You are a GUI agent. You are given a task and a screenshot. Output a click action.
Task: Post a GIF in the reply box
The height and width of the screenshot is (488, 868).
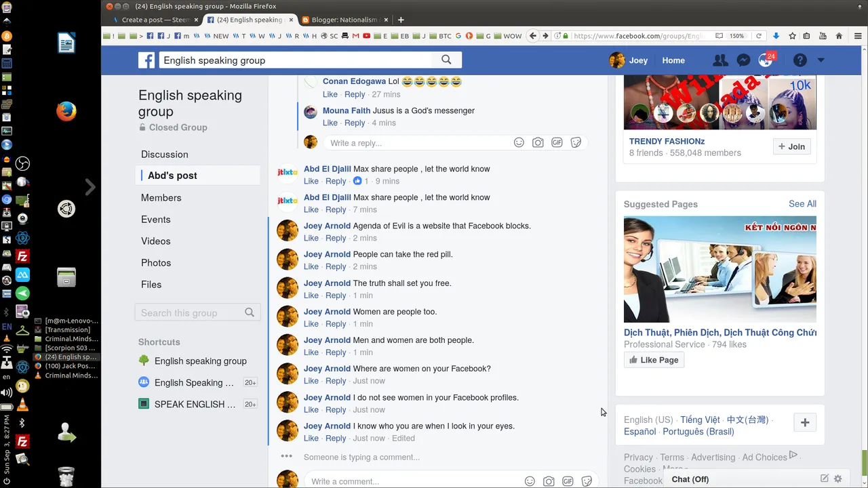[x=557, y=142]
